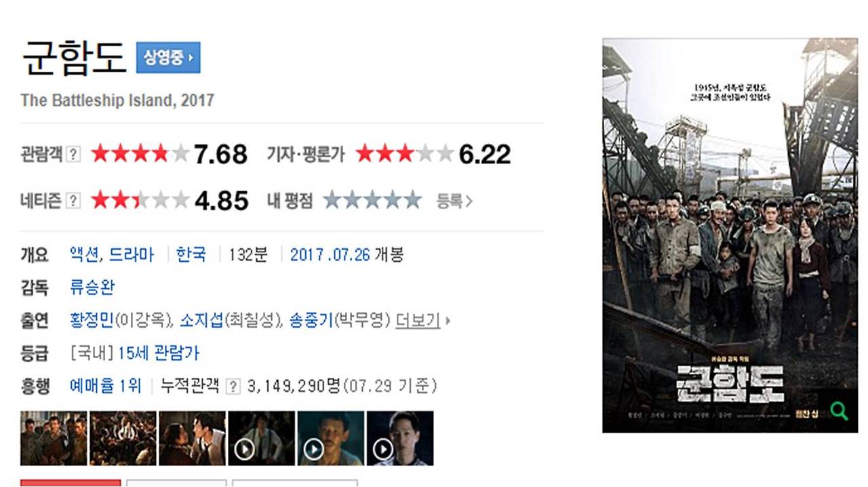Open the third still thumbnail

pos(192,438)
